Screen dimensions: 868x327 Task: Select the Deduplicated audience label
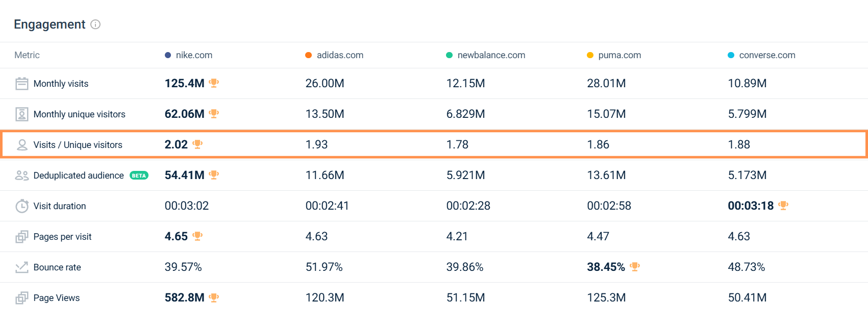pos(79,175)
